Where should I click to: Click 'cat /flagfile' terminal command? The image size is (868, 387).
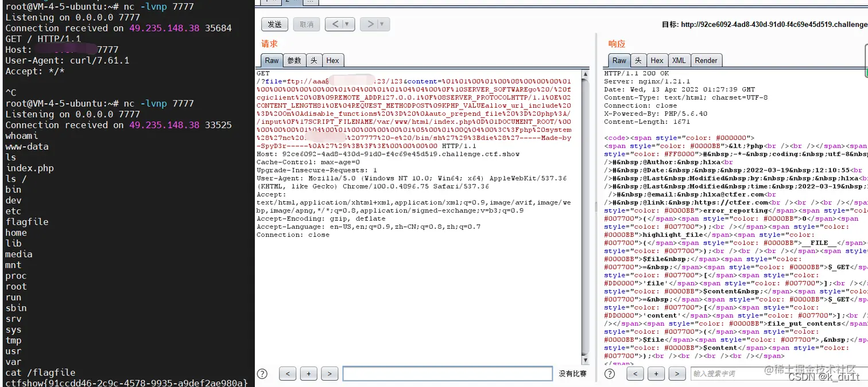point(40,373)
